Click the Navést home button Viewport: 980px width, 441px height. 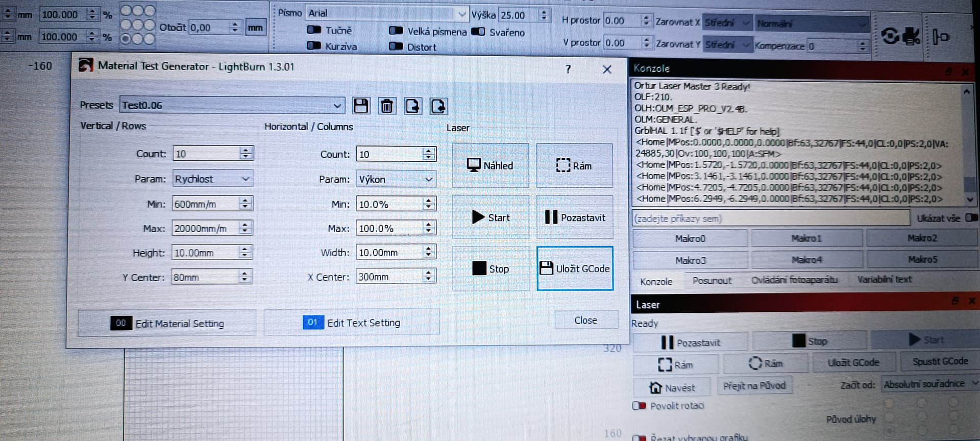[x=671, y=387]
